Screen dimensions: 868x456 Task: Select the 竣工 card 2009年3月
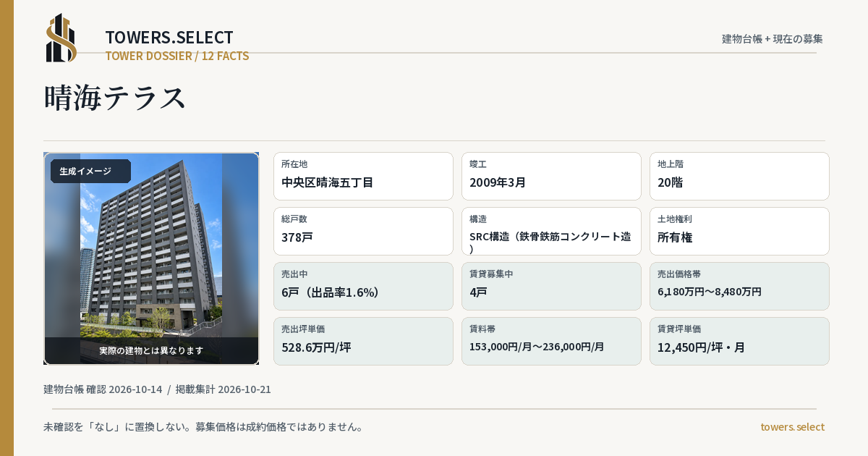(551, 176)
